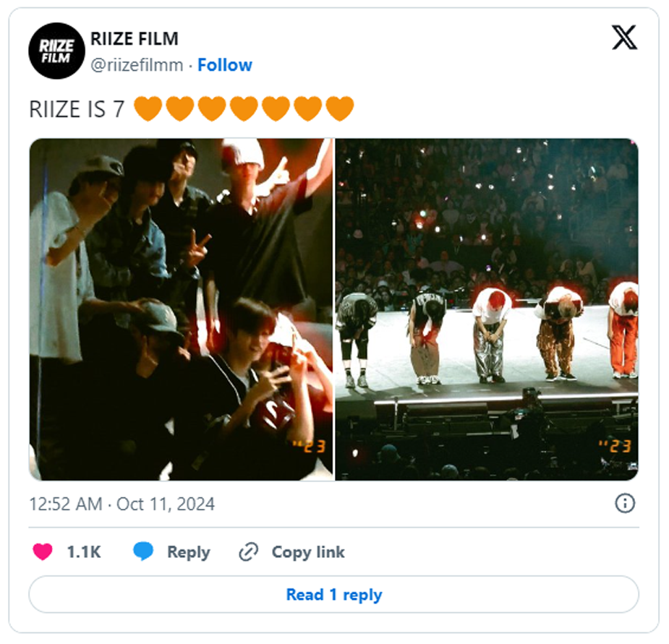The width and height of the screenshot is (669, 644).
Task: Click the last orange heart emoji
Action: (x=340, y=108)
